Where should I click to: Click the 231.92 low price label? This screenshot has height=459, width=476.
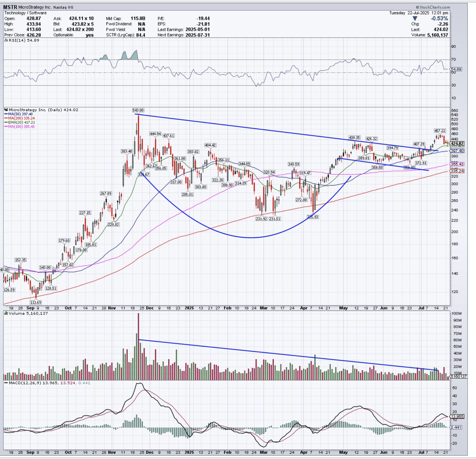click(261, 219)
